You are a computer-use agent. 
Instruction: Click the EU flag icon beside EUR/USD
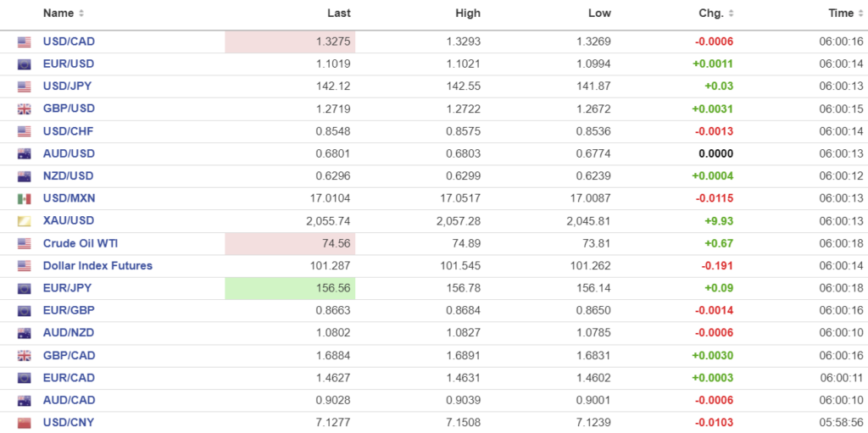click(x=24, y=64)
